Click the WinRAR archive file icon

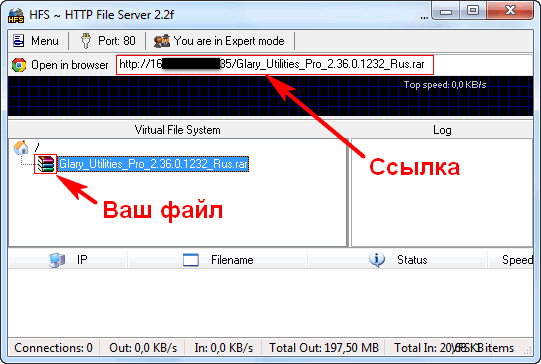point(46,164)
